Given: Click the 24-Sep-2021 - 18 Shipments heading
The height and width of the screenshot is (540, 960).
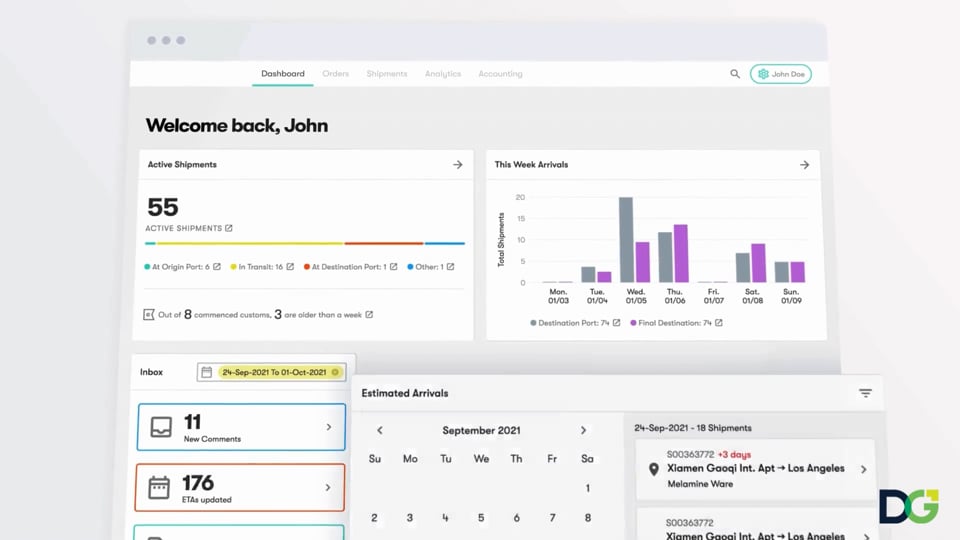Looking at the screenshot, I should point(692,428).
